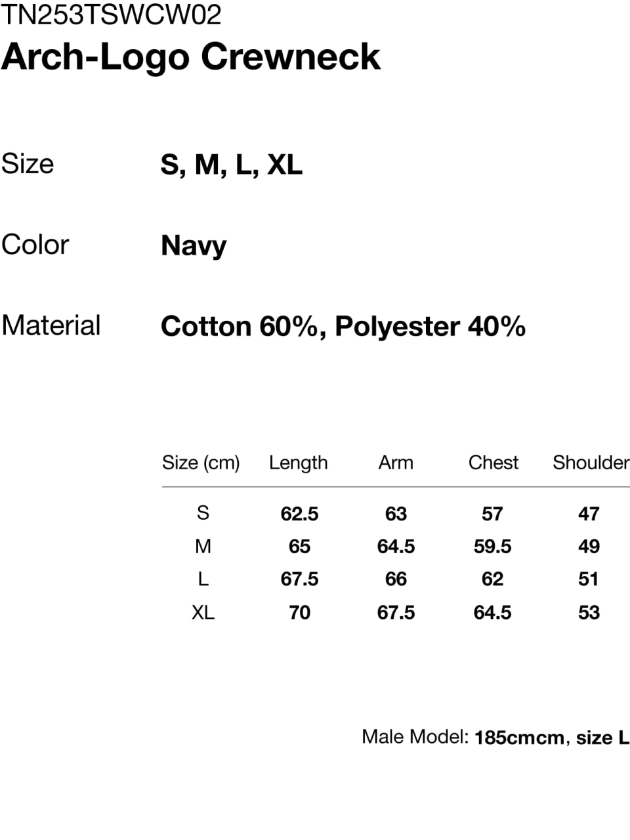
Task: Click shoulder value 51 for size L
Action: (x=589, y=579)
